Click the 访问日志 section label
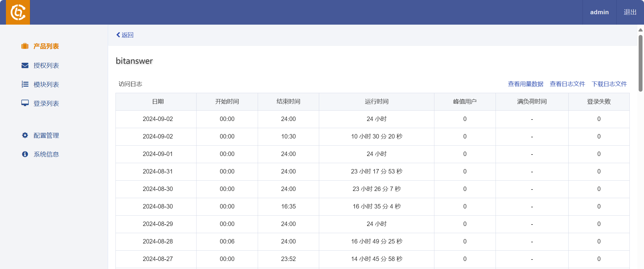 130,84
